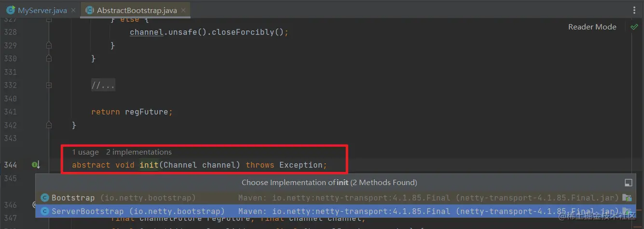The width and height of the screenshot is (644, 229).
Task: Choose the ServerBootstrap (io.netty.bootstrap) implementation
Action: (336, 211)
